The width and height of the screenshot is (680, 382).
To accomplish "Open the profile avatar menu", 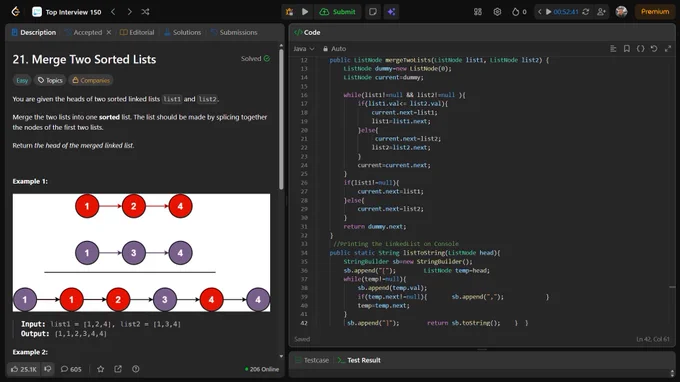I will [621, 12].
